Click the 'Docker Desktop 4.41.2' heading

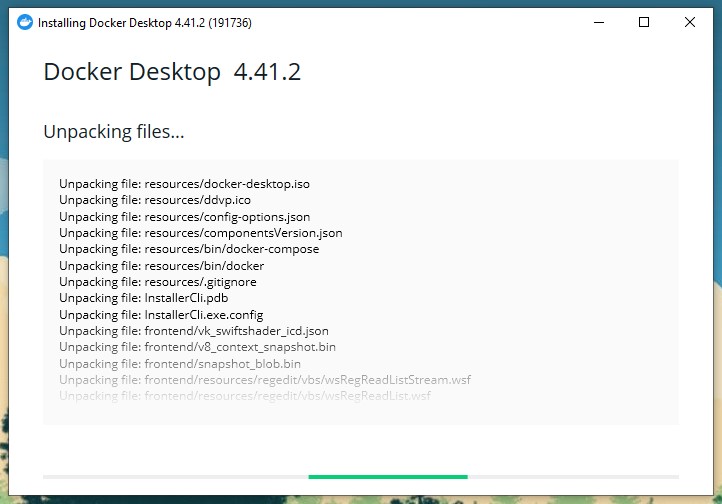coord(172,72)
